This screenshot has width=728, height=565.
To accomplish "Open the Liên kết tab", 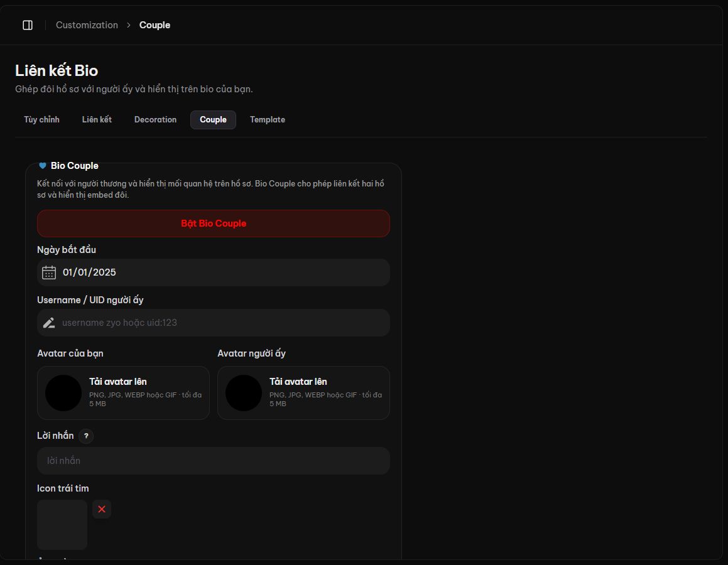I will pos(97,120).
